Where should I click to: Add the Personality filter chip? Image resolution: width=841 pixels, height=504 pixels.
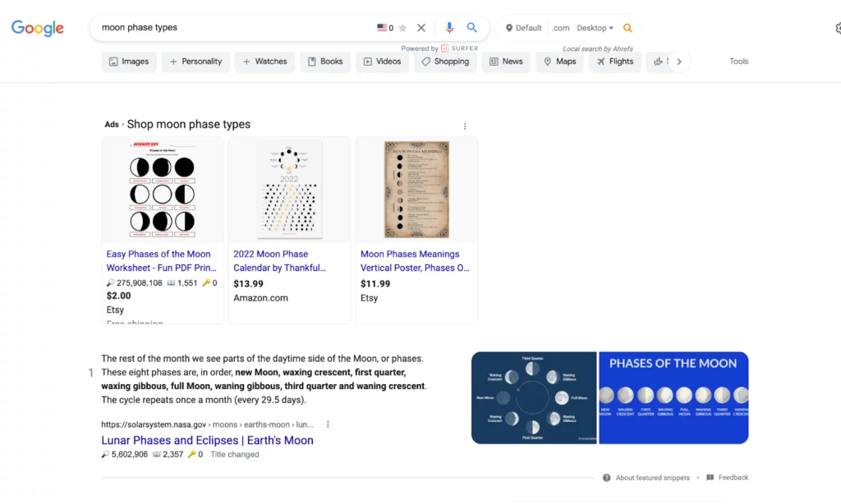click(195, 62)
